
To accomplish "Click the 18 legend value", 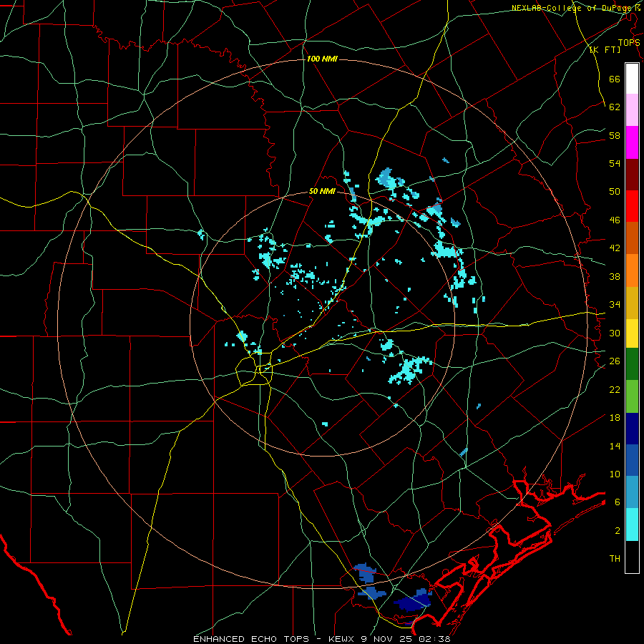I will (x=615, y=418).
